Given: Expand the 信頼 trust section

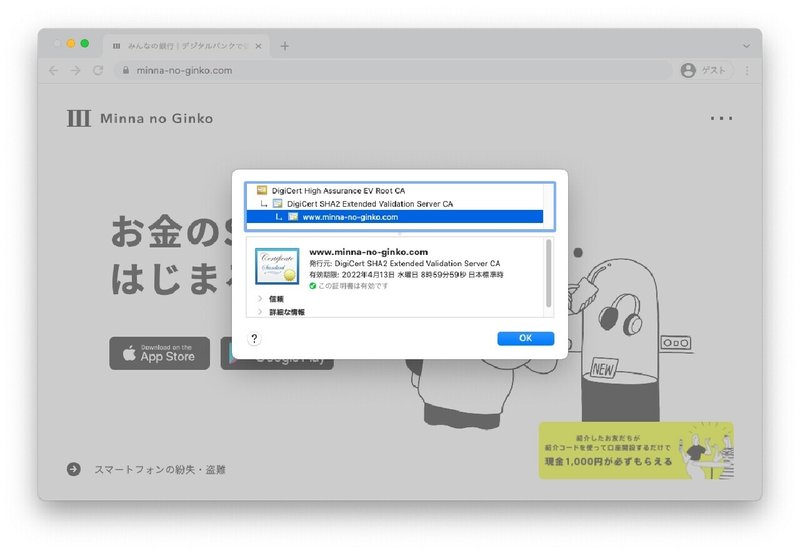Looking at the screenshot, I should pos(260,298).
